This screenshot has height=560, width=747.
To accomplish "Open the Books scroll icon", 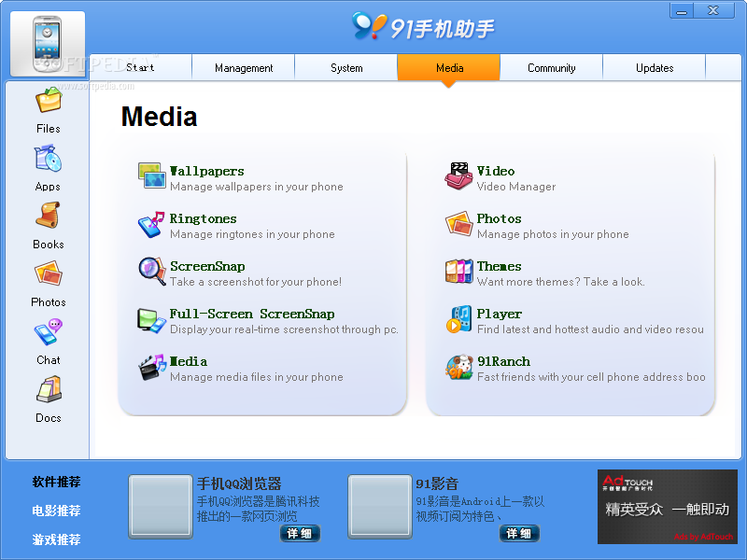I will [x=49, y=217].
